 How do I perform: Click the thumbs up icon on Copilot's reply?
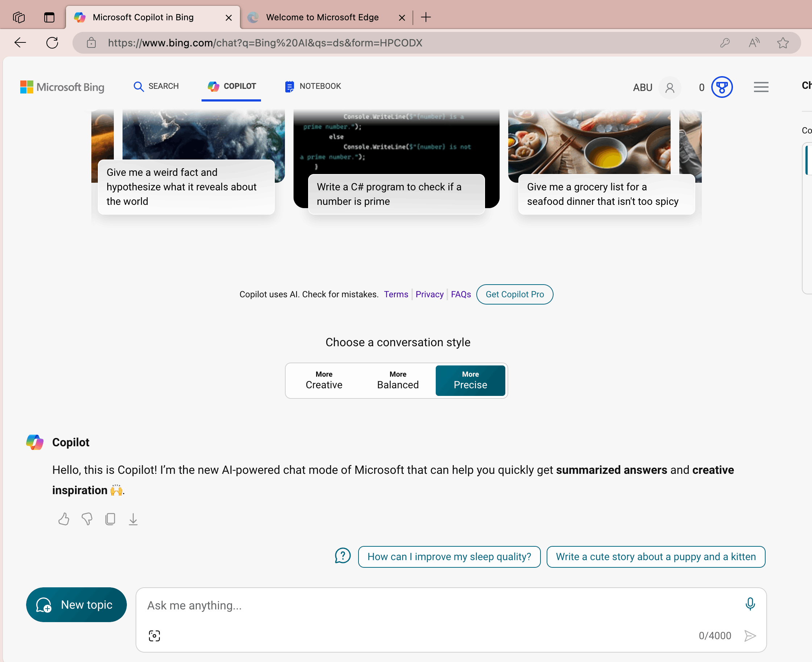pyautogui.click(x=64, y=519)
